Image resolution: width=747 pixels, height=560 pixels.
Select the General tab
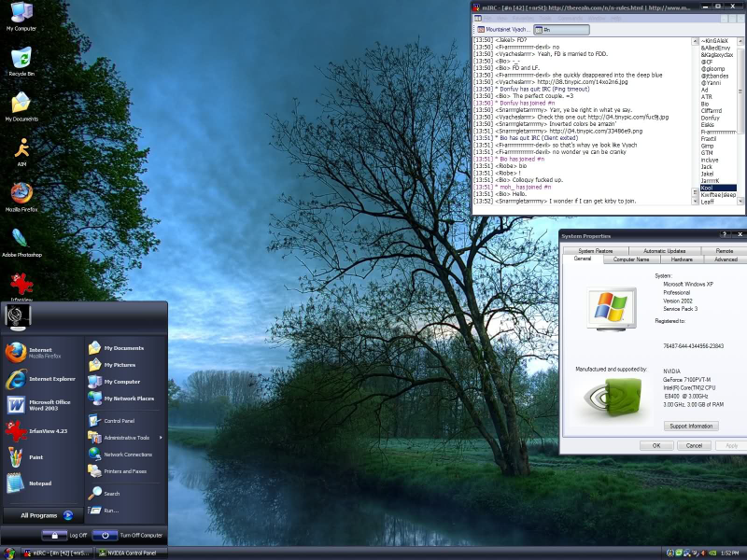pyautogui.click(x=582, y=259)
